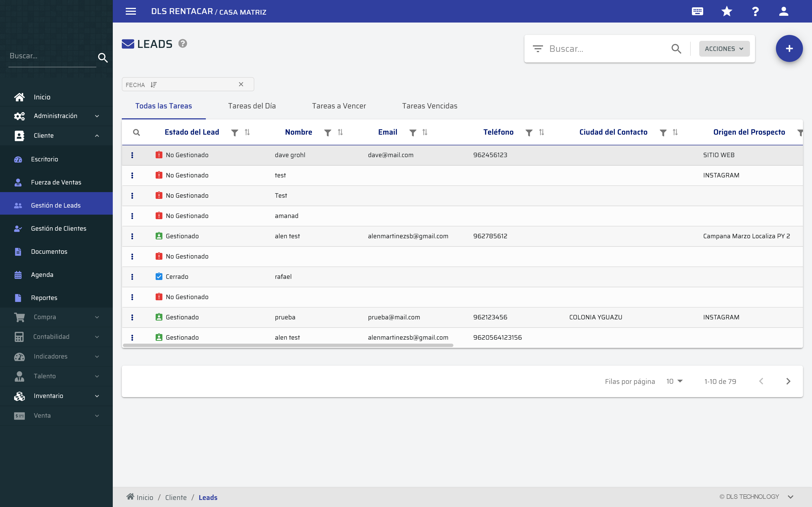
Task: Toggle FECHA sort direction in filter chip
Action: tap(154, 85)
